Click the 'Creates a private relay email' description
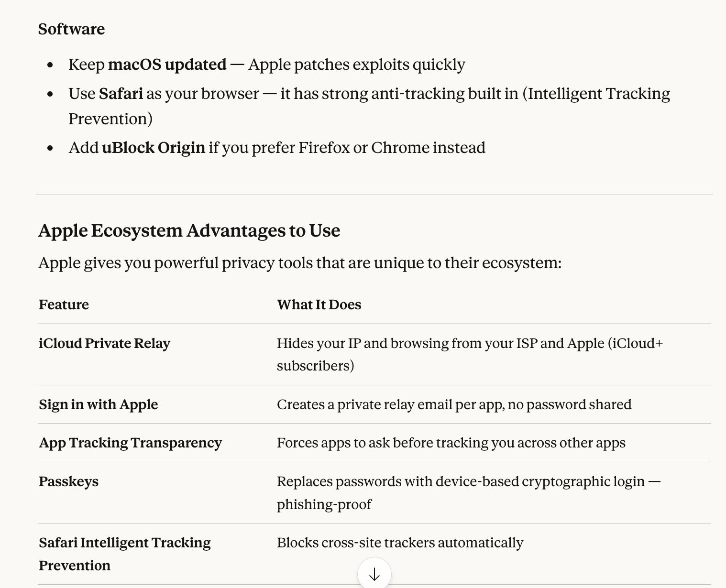726x588 pixels. [x=454, y=405]
